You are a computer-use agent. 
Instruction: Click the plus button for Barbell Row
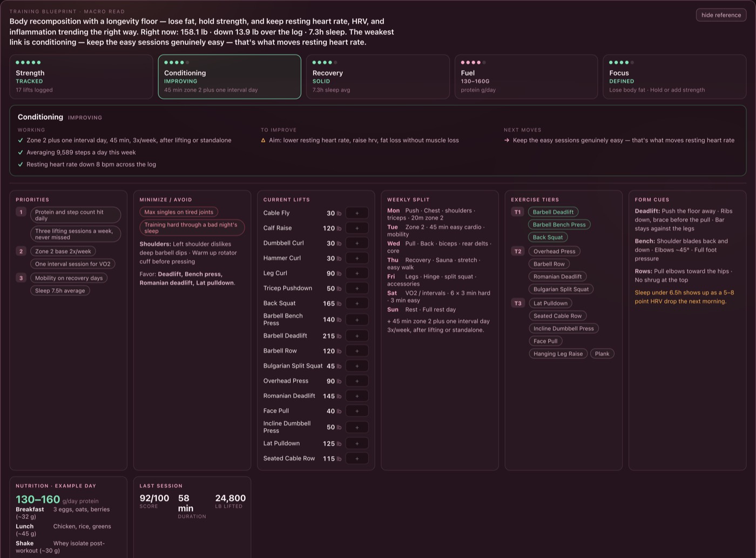pyautogui.click(x=357, y=351)
